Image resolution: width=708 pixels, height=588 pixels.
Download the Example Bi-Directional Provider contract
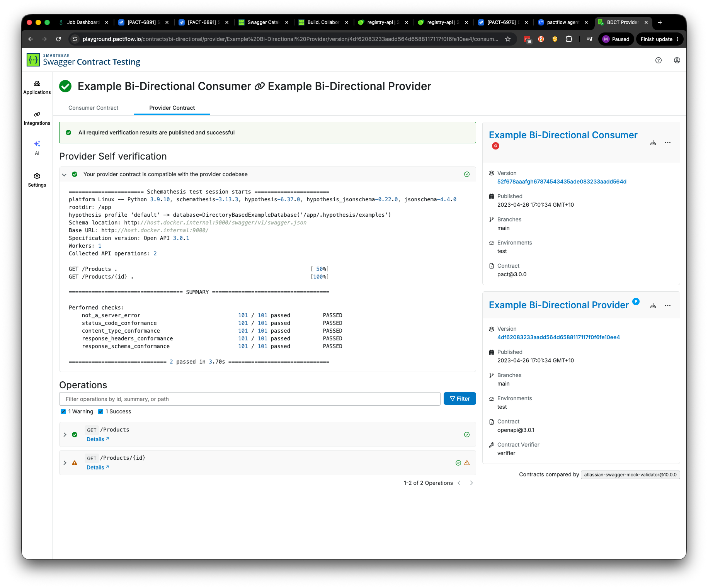click(653, 306)
